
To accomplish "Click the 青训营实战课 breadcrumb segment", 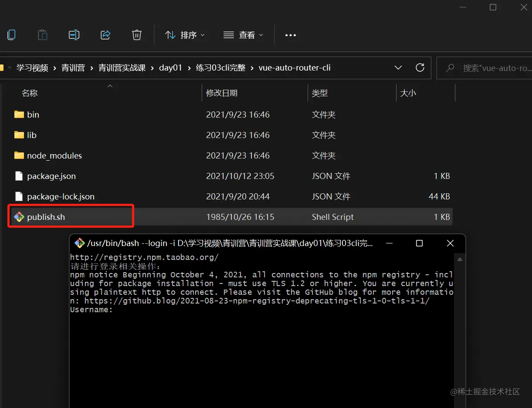I will (x=122, y=67).
